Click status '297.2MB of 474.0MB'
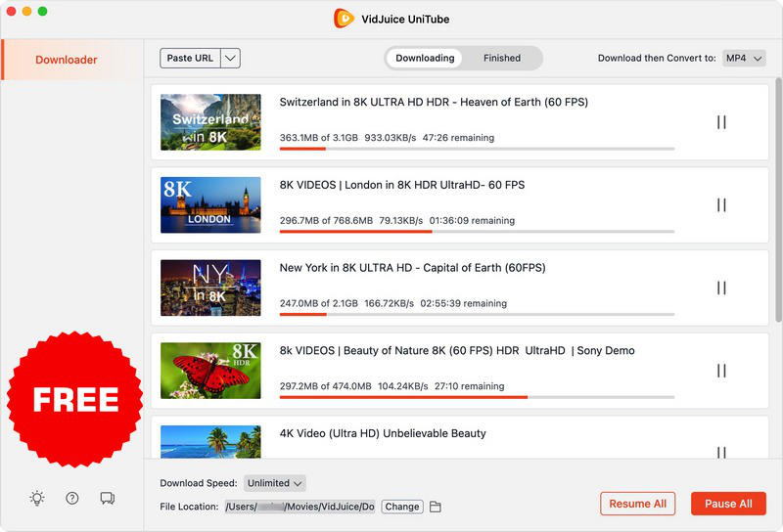This screenshot has width=783, height=532. (x=326, y=386)
